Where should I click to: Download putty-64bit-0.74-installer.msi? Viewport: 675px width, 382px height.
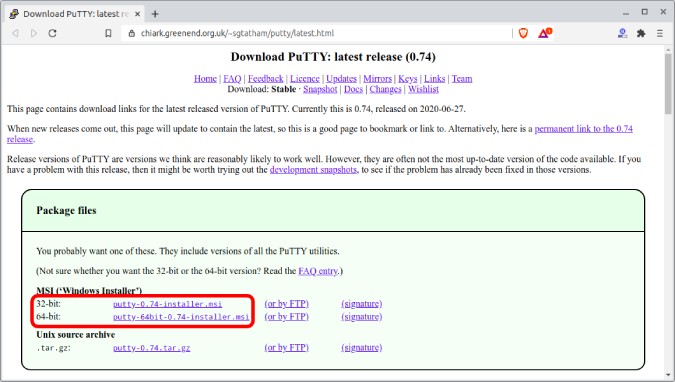181,317
